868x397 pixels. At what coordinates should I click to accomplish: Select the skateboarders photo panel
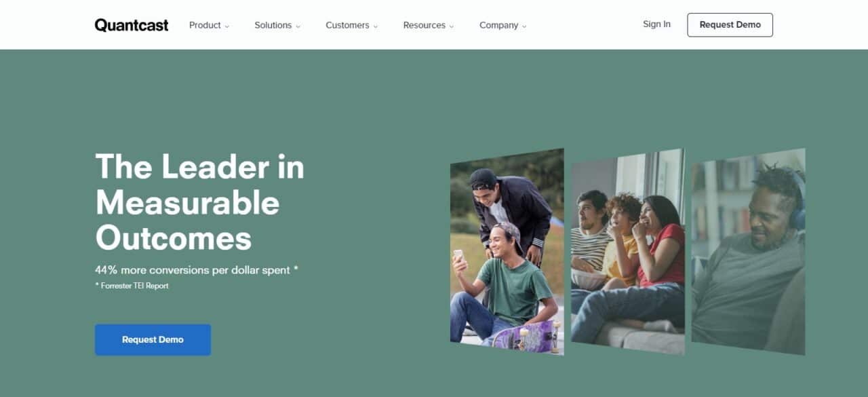[507, 252]
